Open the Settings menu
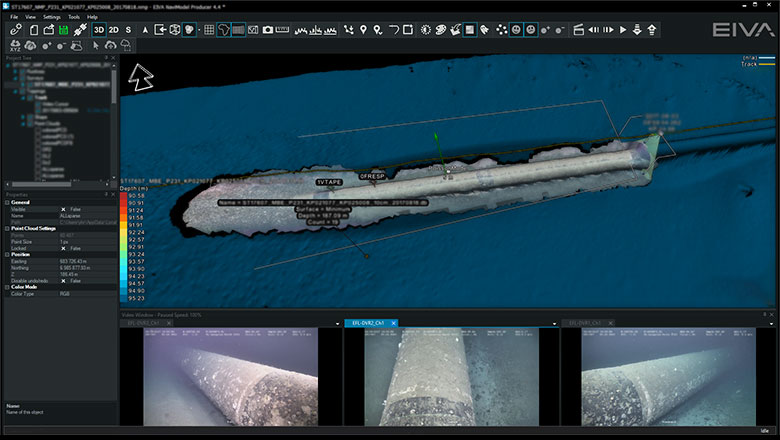The image size is (780, 440). [51, 17]
